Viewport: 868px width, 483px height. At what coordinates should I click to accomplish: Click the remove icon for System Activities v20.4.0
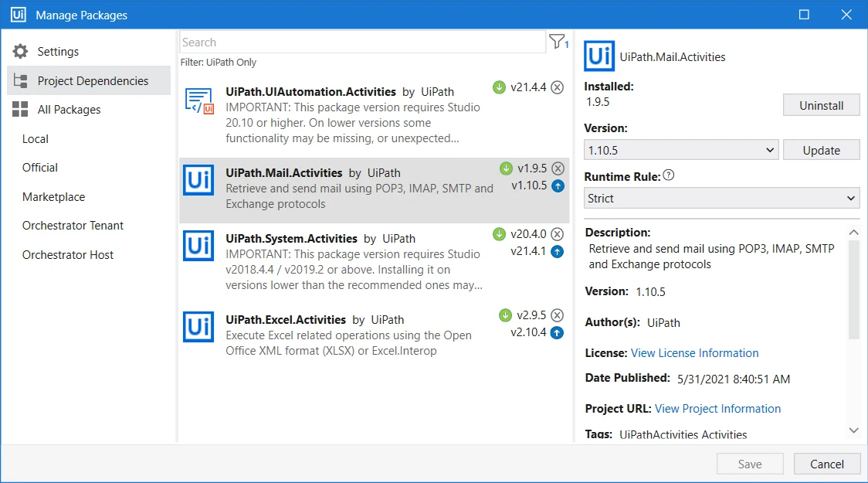click(x=558, y=234)
